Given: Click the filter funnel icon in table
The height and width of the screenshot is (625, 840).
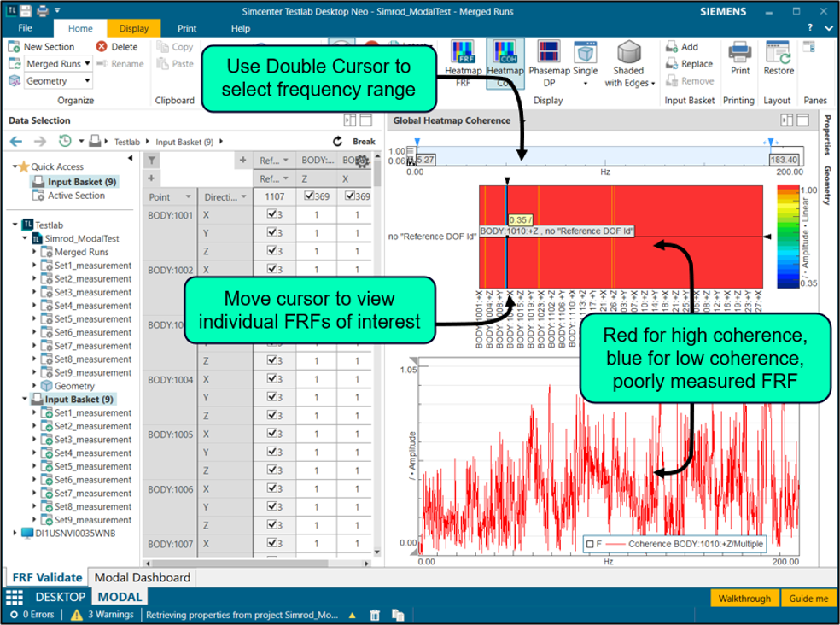Looking at the screenshot, I should pyautogui.click(x=151, y=161).
